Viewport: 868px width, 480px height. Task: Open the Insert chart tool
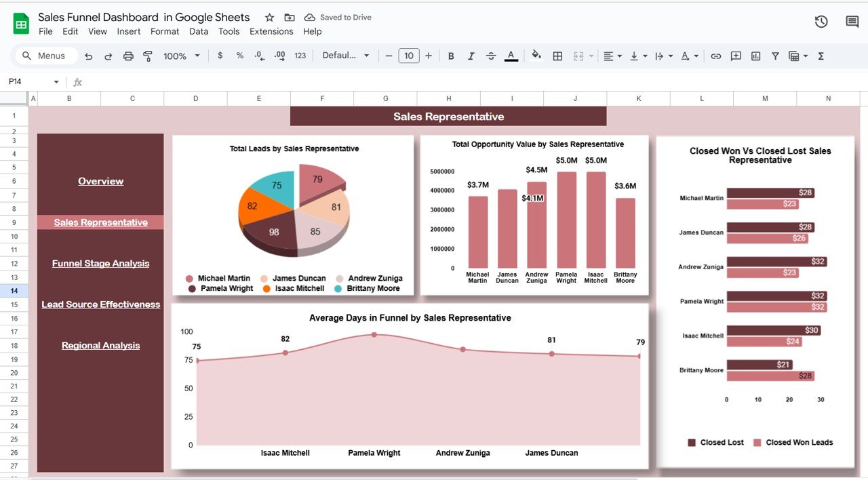tap(755, 56)
